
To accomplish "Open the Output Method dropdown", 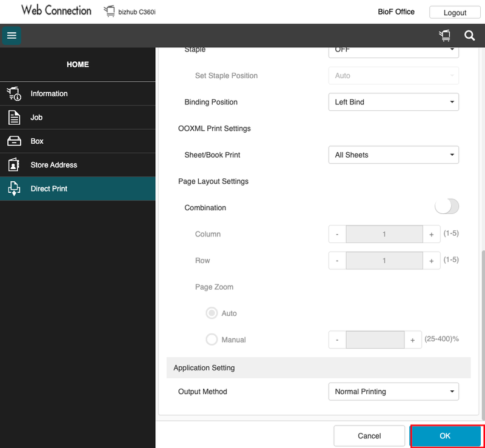I will (393, 392).
